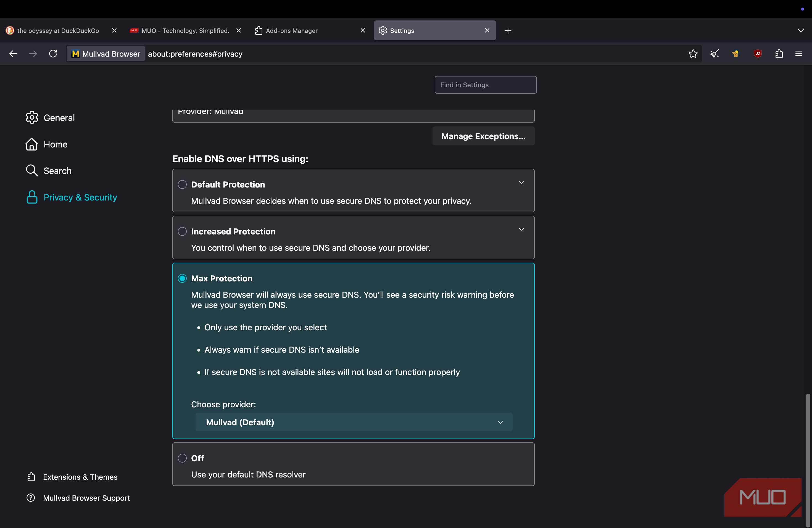This screenshot has width=812, height=528.
Task: Open uBlock Origin shield icon
Action: 757,54
